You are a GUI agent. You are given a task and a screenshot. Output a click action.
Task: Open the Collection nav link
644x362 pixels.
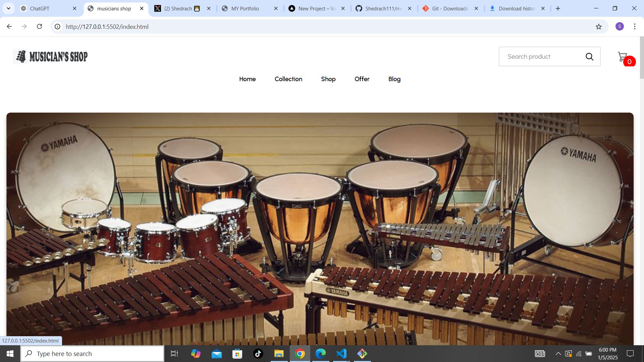pyautogui.click(x=288, y=79)
